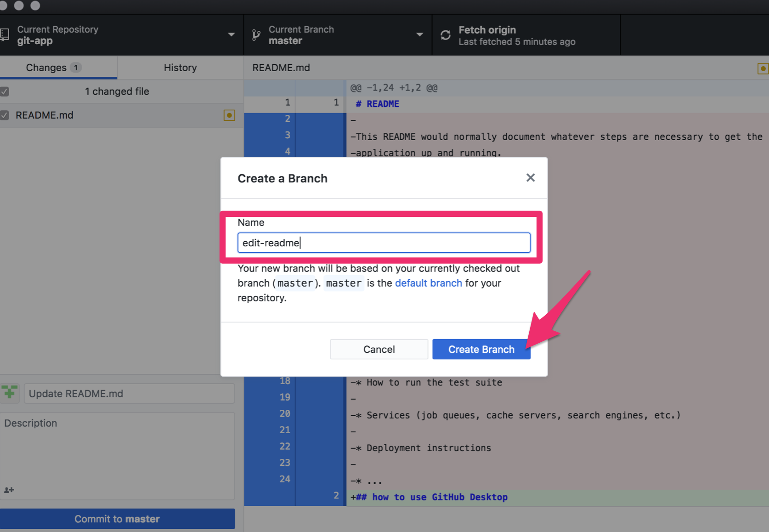Screen dimensions: 769x532
Task: Click the branch icon beside Current Branch
Action: coord(256,35)
